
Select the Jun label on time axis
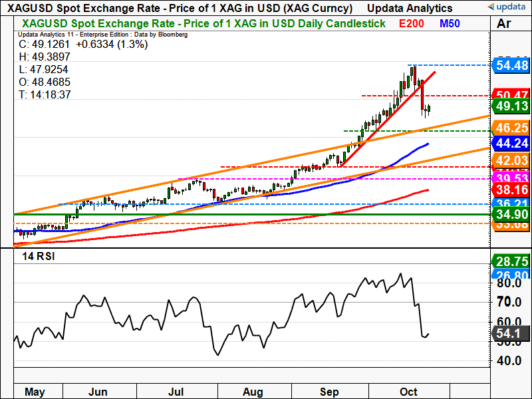click(98, 392)
